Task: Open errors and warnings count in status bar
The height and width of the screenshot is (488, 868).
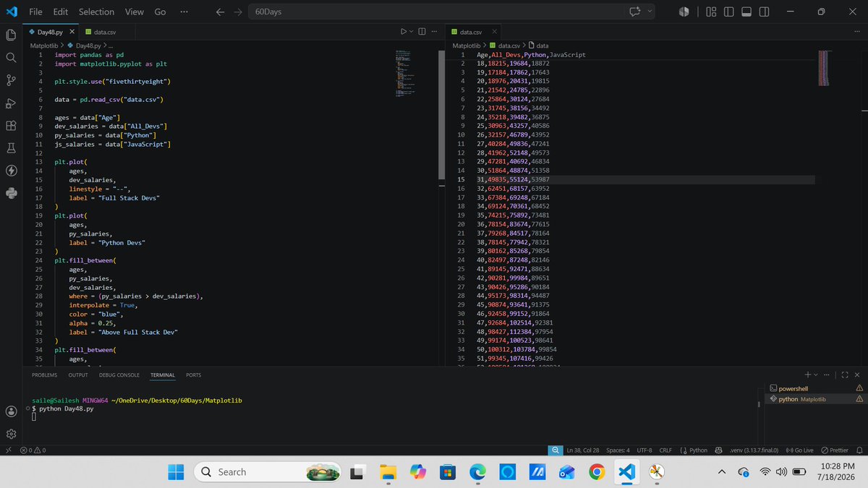Action: pos(33,450)
